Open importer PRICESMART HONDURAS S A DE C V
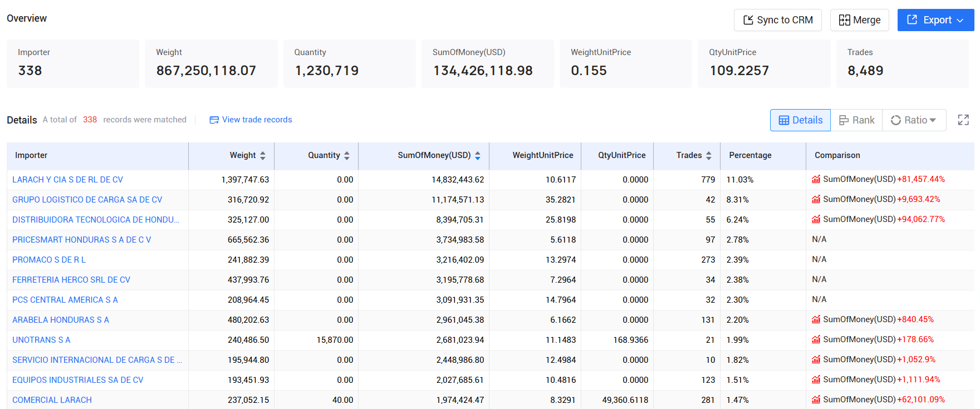Screen dimensions: 980x409 point(82,240)
